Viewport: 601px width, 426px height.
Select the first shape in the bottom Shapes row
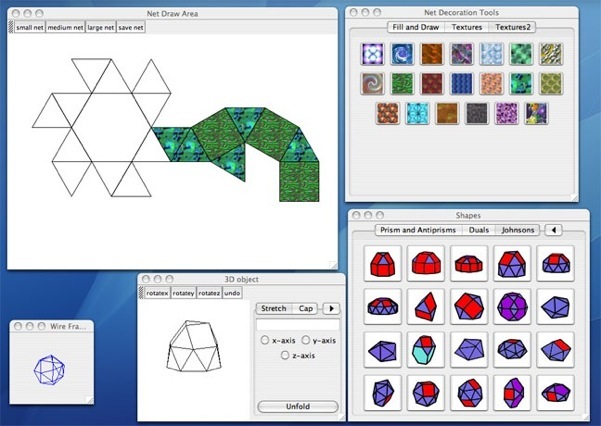click(x=382, y=393)
